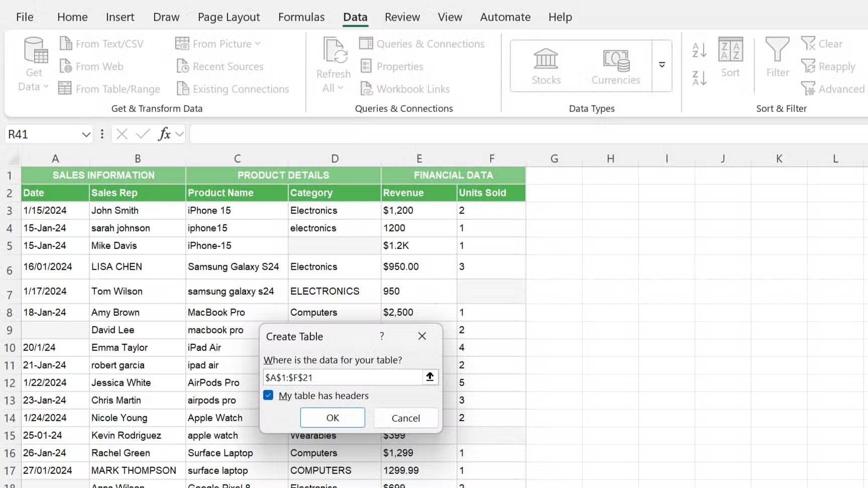Cancel the Create Table dialog
Screen dimensions: 868x488
(405, 418)
